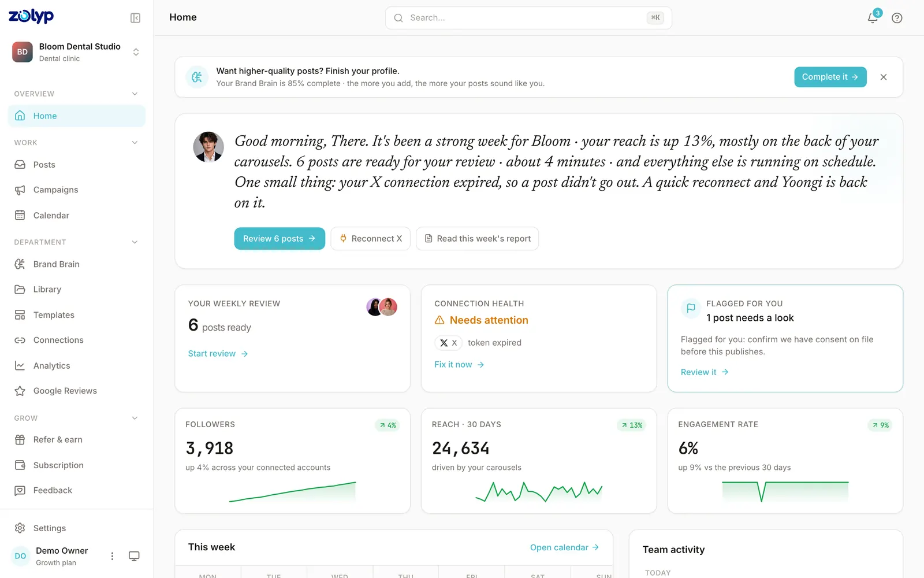Image resolution: width=924 pixels, height=578 pixels.
Task: Go to Google Reviews in sidebar
Action: click(76, 391)
